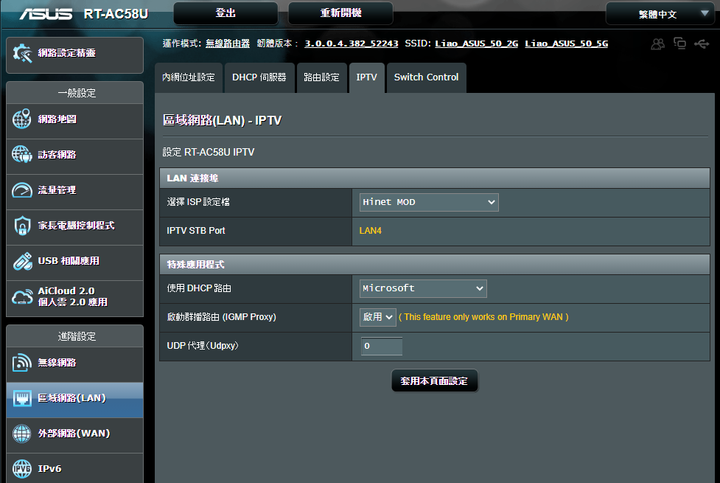The height and width of the screenshot is (483, 720).
Task: Open the 繁體中文 language dropdown
Action: [x=659, y=14]
